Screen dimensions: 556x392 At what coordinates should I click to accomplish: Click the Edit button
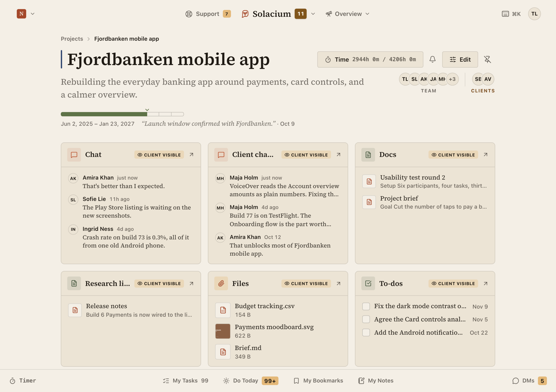(460, 59)
